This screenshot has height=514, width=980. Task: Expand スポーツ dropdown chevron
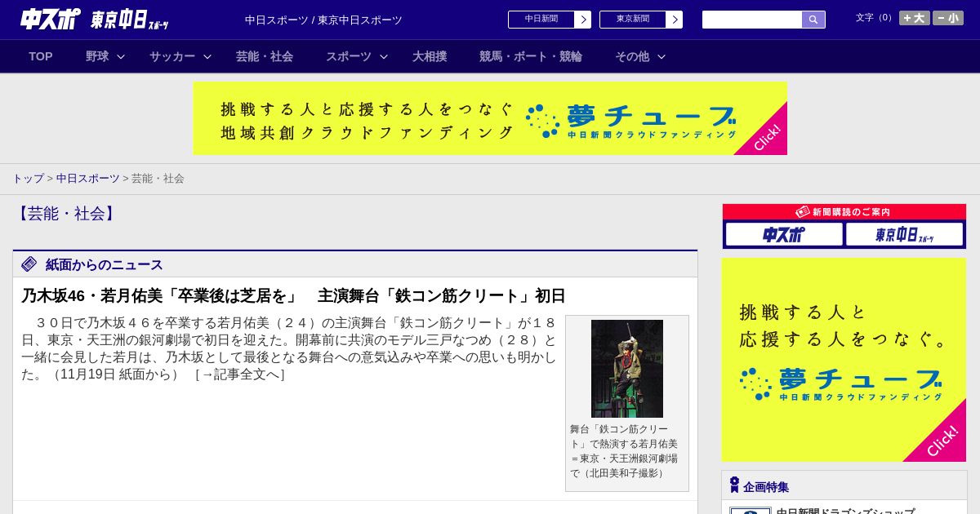tap(384, 56)
